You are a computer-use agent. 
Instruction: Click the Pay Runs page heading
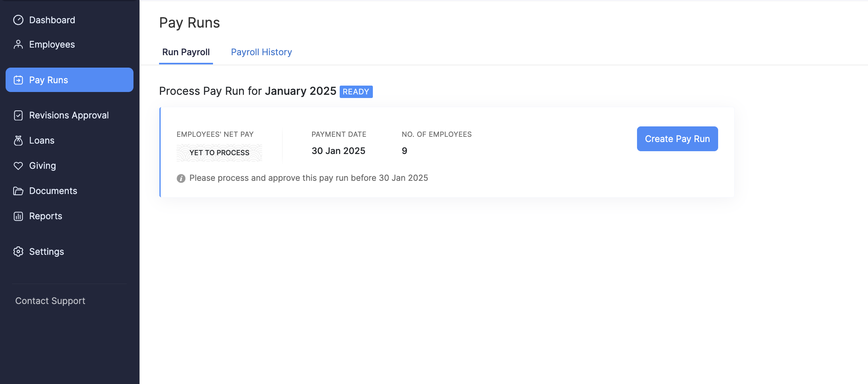189,23
